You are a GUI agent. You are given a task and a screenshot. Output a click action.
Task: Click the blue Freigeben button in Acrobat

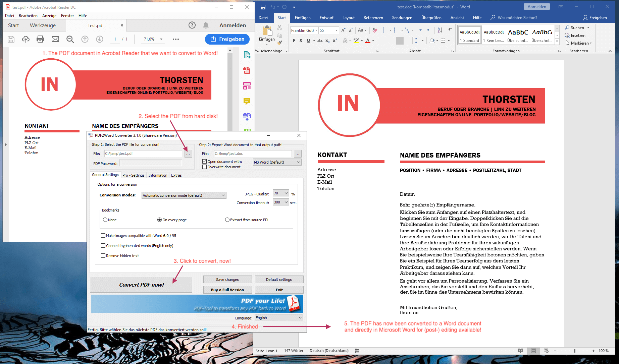click(x=227, y=39)
